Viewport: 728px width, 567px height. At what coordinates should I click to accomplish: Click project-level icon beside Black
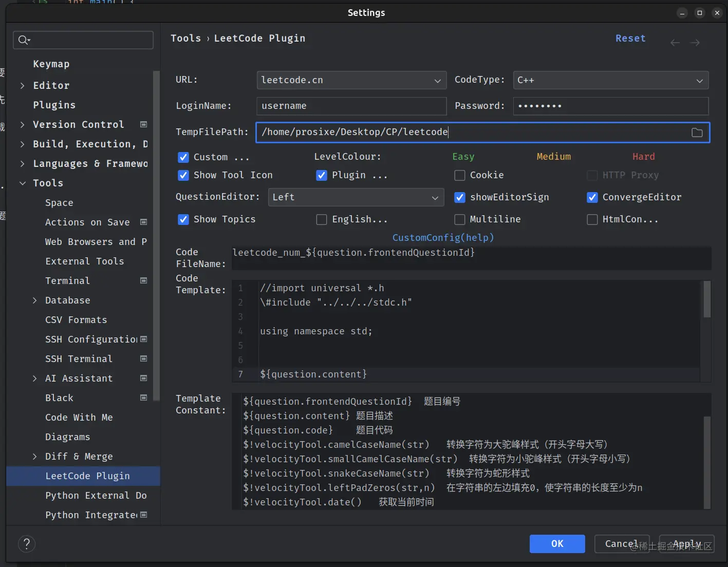point(144,398)
